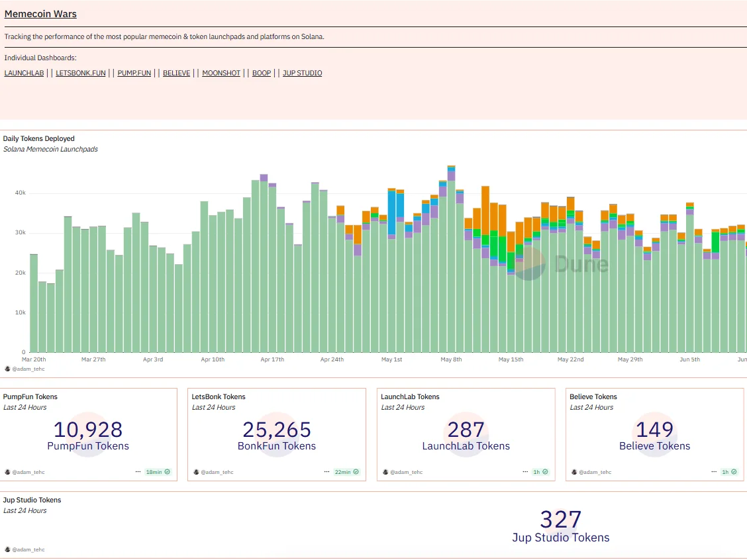
Task: Click the 18min refresh status badge
Action: click(158, 472)
